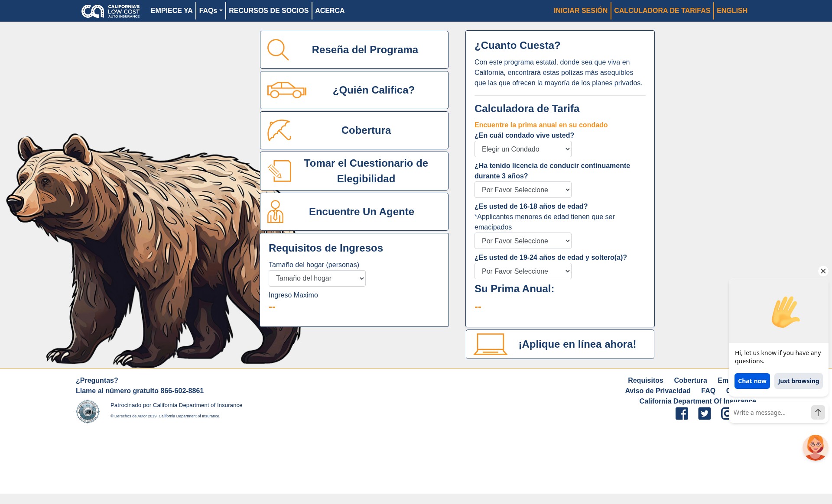This screenshot has height=504, width=832.
Task: Click the waving hand image in chat
Action: (x=785, y=312)
